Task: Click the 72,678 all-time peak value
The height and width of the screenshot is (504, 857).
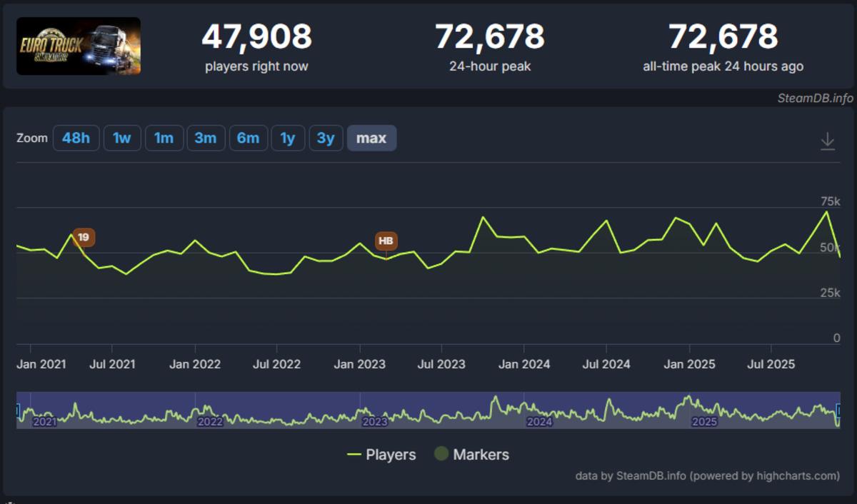Action: coord(723,37)
